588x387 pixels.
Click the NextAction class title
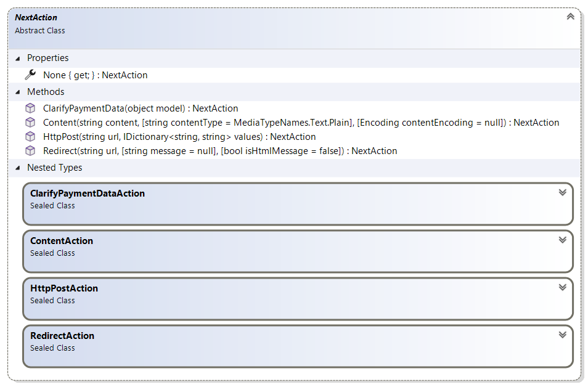click(x=36, y=18)
